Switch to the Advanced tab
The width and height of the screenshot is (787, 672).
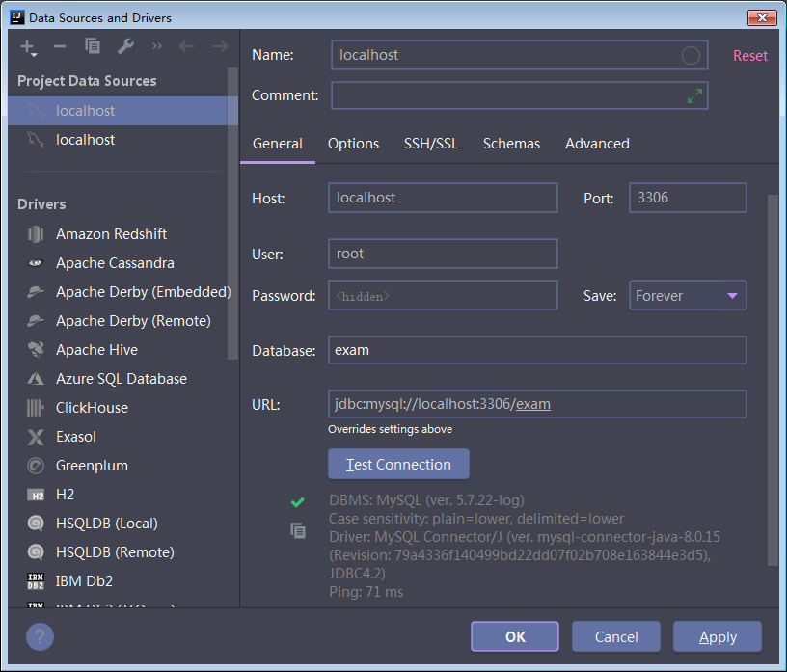coord(597,144)
